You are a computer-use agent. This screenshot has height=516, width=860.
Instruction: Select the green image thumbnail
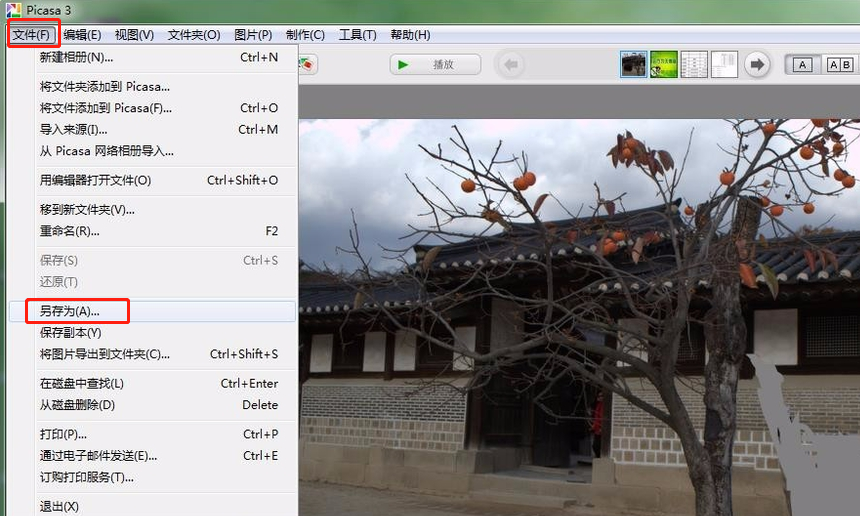tap(664, 65)
